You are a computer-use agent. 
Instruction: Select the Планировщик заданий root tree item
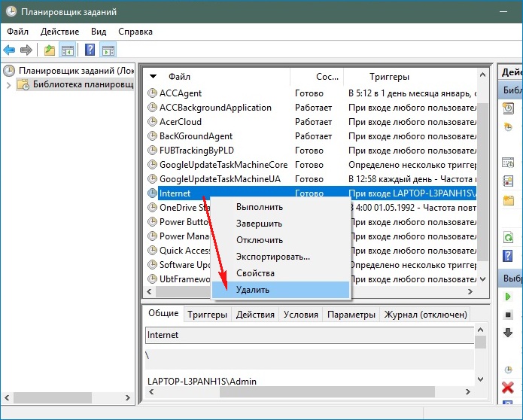(68, 71)
